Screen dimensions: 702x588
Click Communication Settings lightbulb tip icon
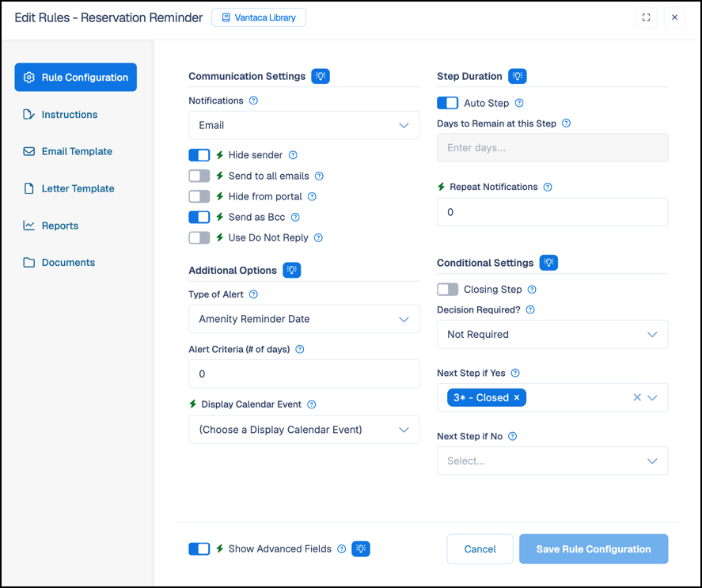(321, 76)
